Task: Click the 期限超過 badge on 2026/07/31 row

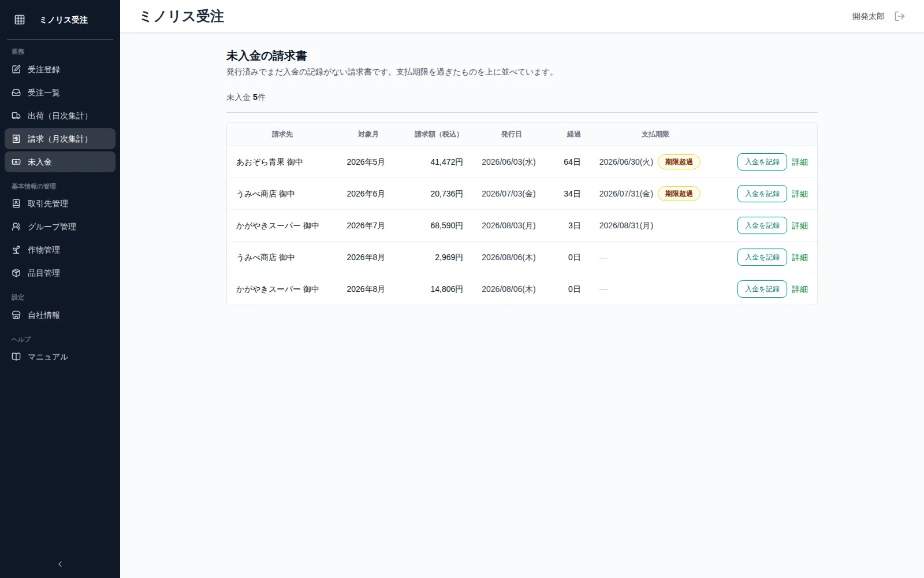Action: pyautogui.click(x=679, y=194)
